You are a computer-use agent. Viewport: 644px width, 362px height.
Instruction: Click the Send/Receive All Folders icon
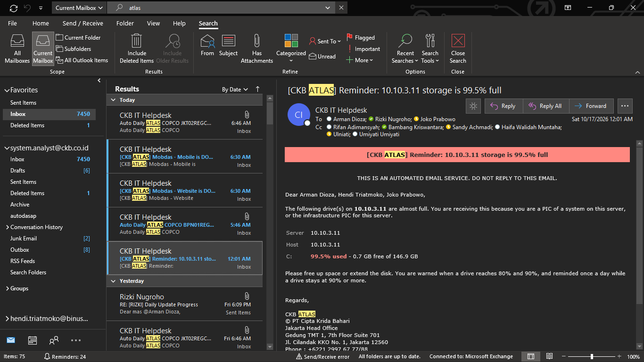point(14,8)
